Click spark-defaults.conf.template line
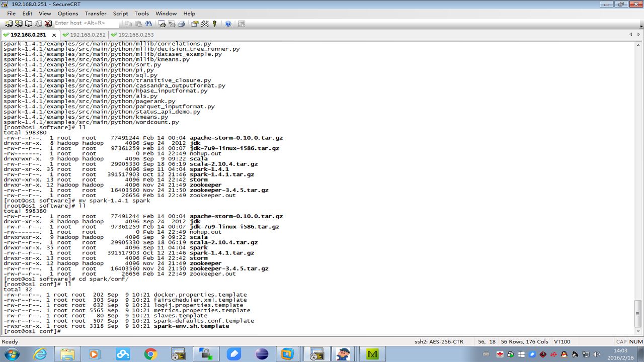The image size is (644, 362). click(x=204, y=321)
